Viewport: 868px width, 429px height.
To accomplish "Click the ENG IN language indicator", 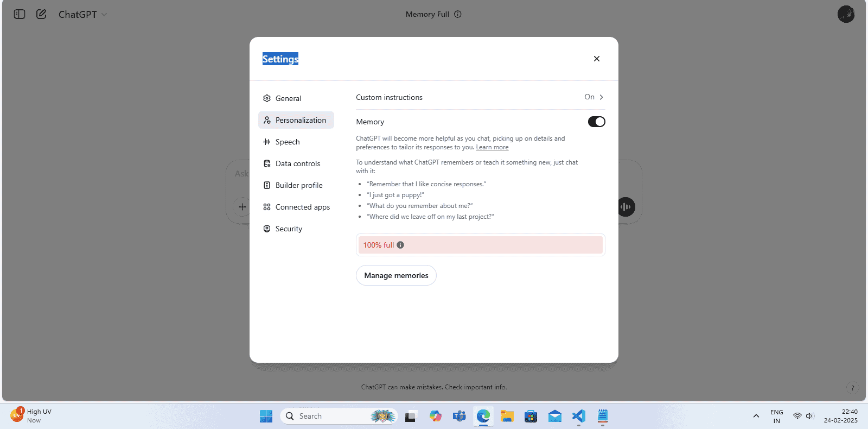I will [777, 417].
